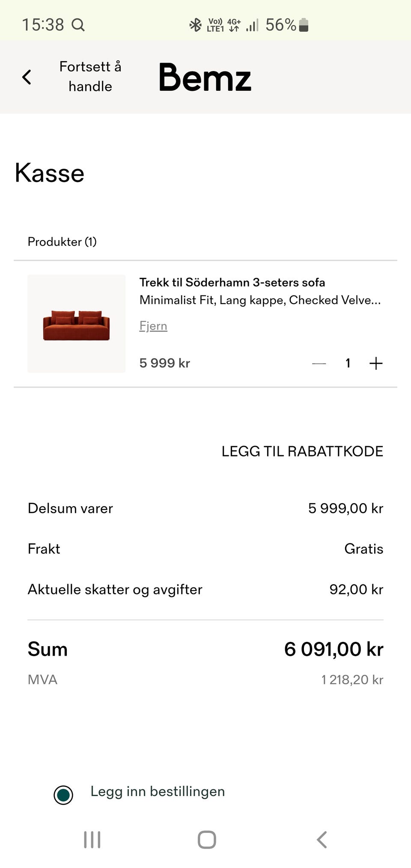Image resolution: width=411 pixels, height=868 pixels.
Task: Decrease quantity with the minus icon
Action: pyautogui.click(x=319, y=364)
